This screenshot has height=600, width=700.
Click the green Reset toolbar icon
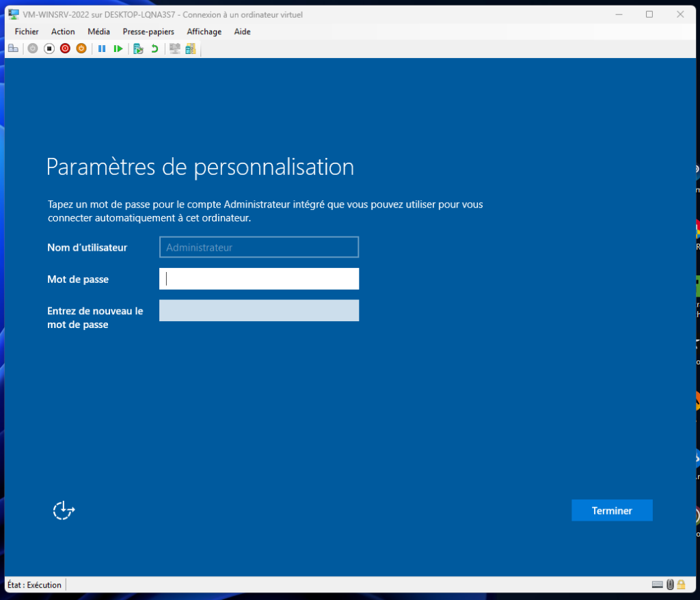118,49
